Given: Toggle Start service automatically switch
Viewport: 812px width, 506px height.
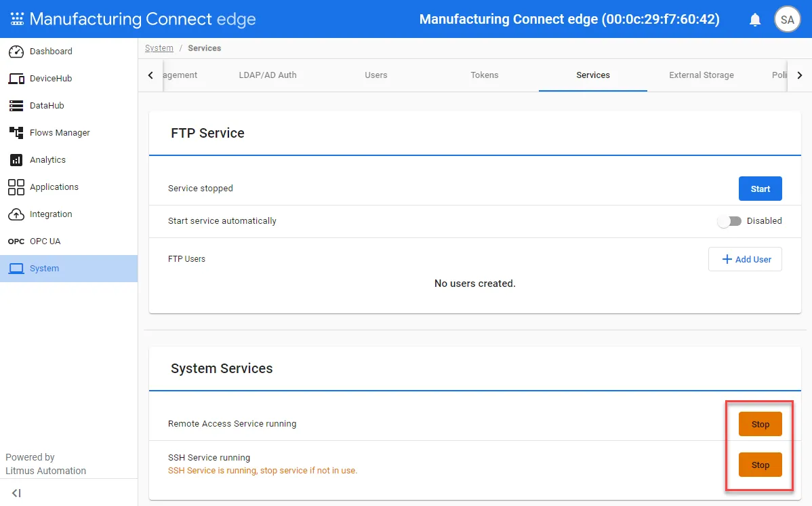Looking at the screenshot, I should click(729, 221).
